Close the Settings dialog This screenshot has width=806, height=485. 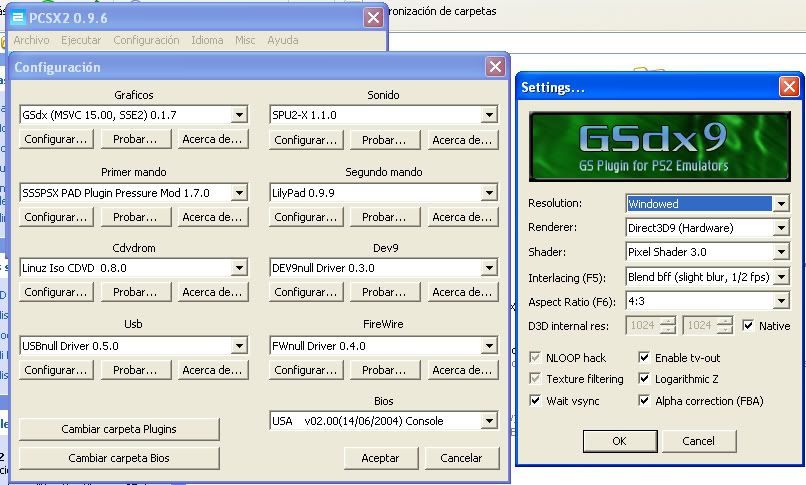[789, 87]
